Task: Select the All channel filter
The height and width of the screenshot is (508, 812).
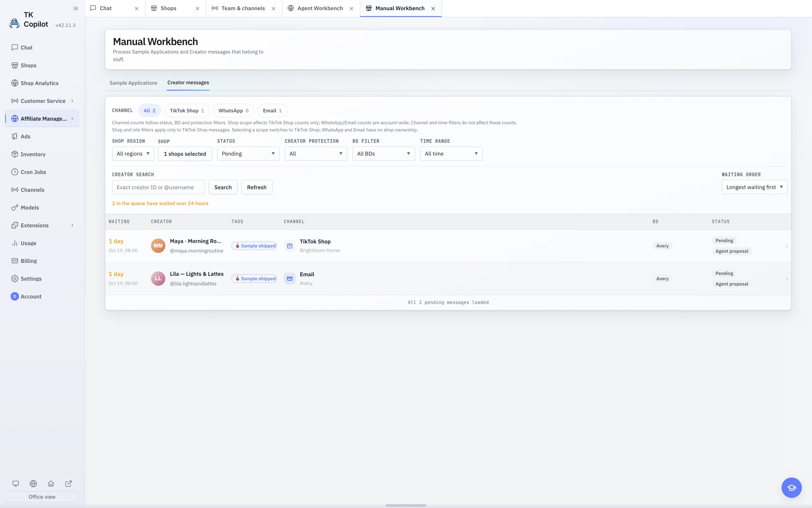Action: coord(149,110)
